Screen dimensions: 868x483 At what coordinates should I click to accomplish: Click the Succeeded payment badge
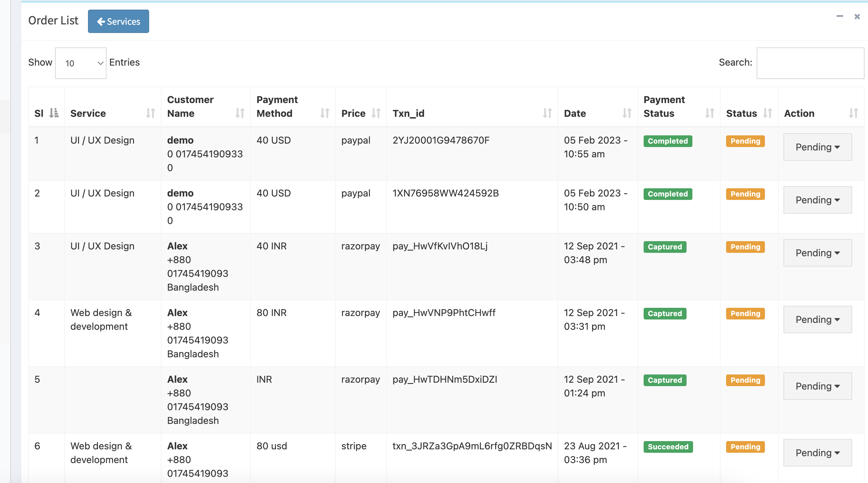tap(668, 447)
